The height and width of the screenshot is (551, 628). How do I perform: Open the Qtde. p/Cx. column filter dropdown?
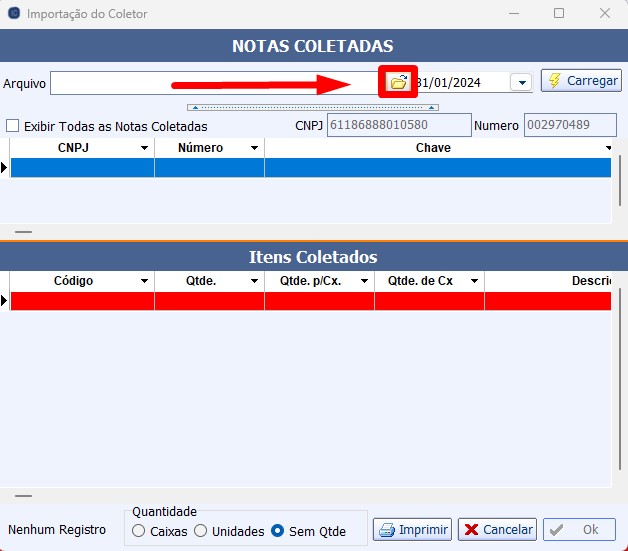tap(365, 281)
